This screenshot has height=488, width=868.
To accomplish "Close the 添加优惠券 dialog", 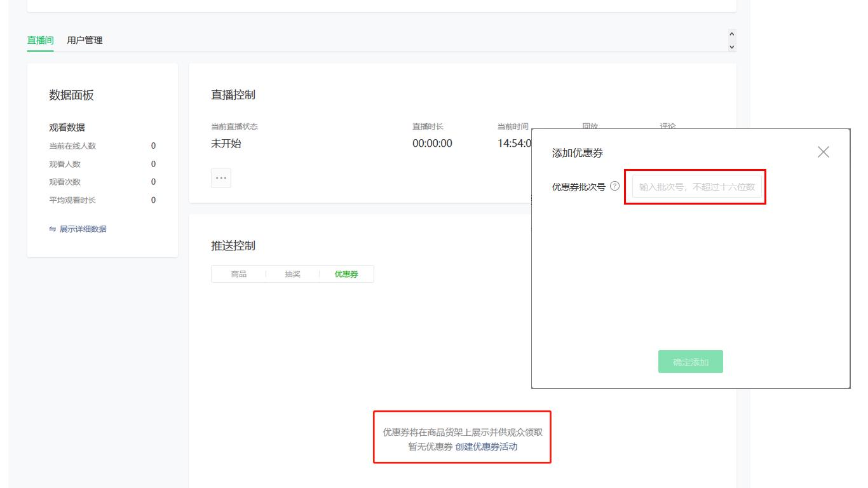I will [x=824, y=152].
